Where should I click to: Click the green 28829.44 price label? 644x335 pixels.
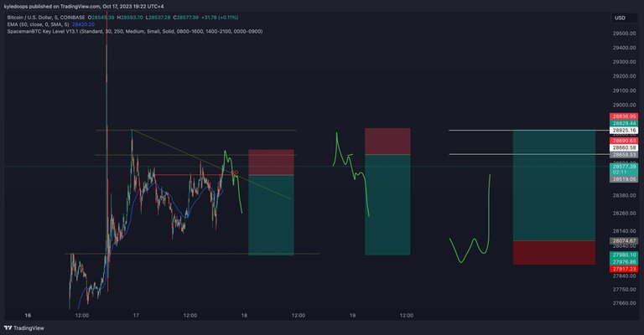(624, 123)
